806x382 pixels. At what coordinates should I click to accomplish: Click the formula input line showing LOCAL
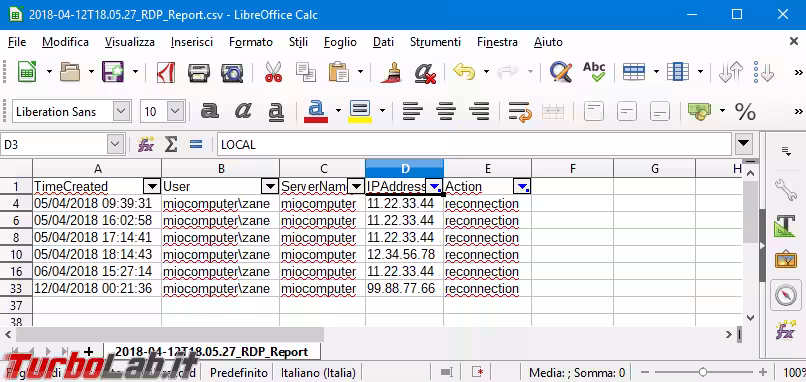[474, 145]
